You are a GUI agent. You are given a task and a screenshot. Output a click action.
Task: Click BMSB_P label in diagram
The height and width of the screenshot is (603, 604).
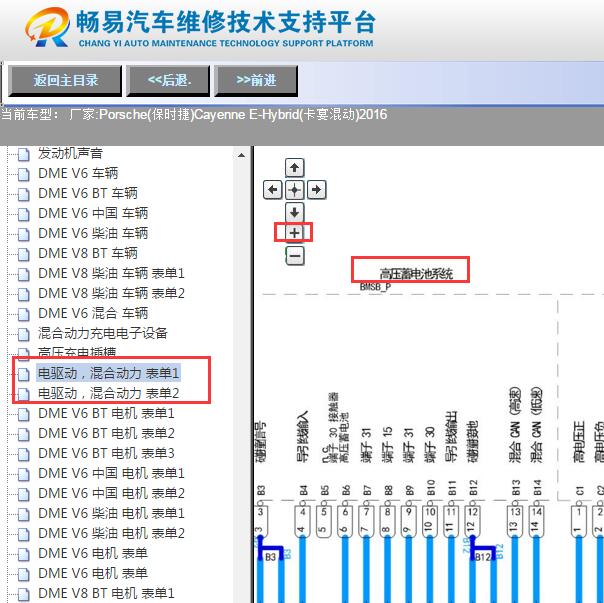[375, 287]
